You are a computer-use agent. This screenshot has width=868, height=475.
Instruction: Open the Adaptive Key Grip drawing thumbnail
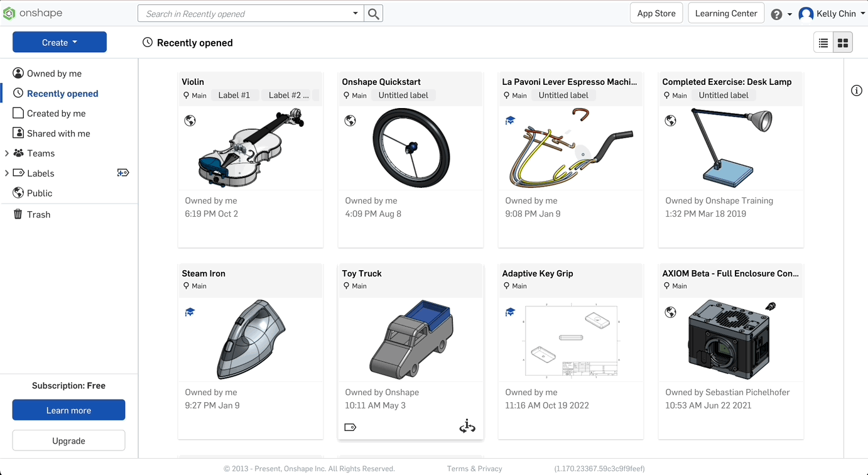pyautogui.click(x=571, y=339)
